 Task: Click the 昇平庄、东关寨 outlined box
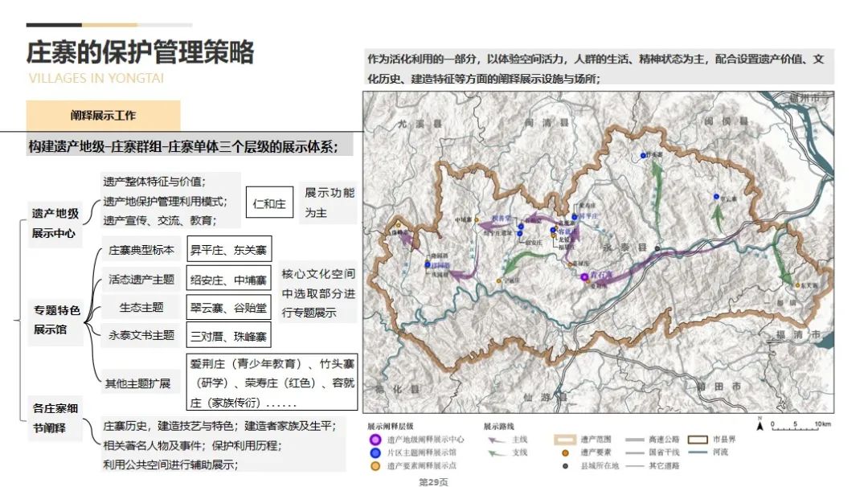(228, 250)
